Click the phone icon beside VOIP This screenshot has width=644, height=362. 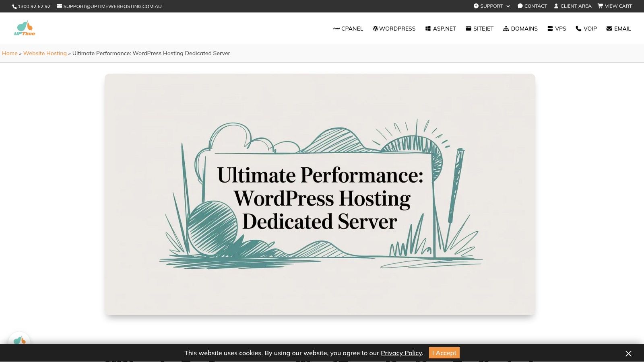pyautogui.click(x=578, y=29)
